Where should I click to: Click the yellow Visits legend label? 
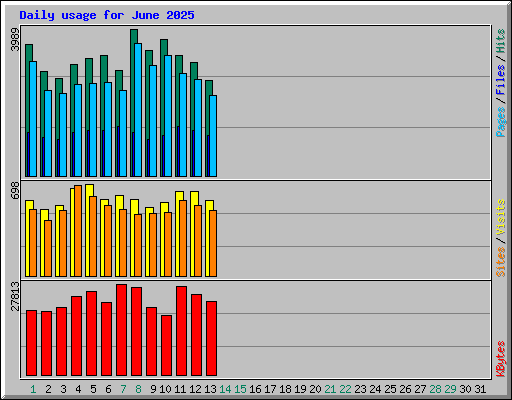coord(501,217)
